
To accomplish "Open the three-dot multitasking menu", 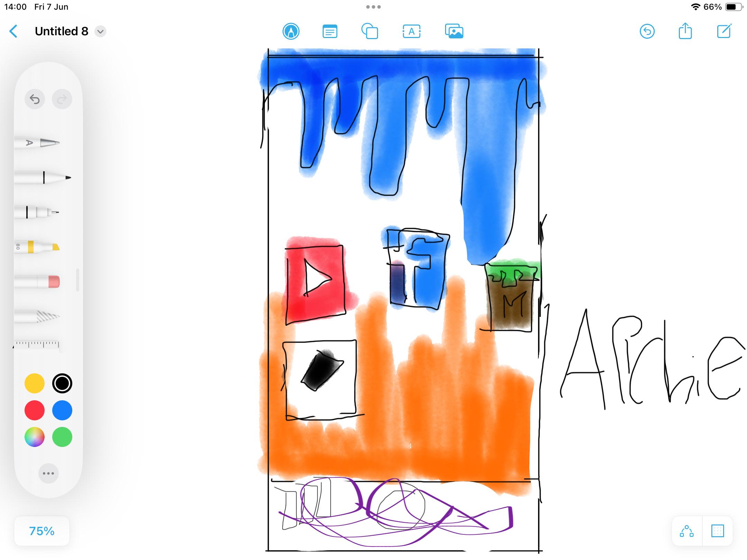I will 373,7.
